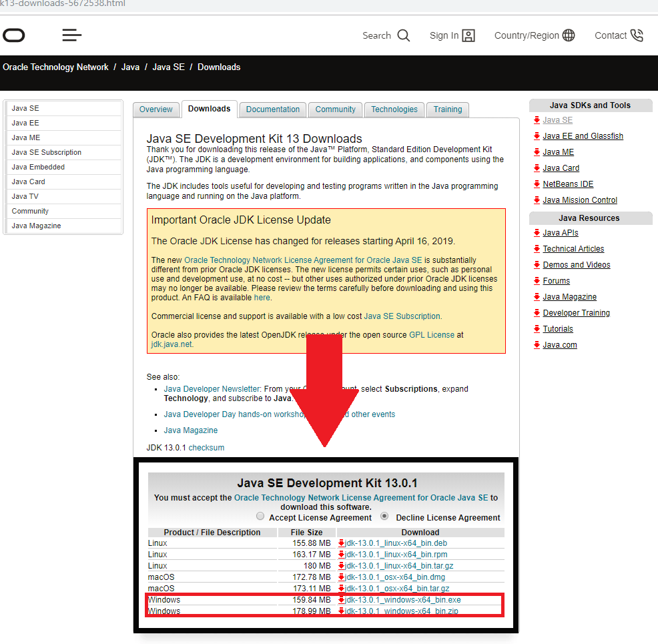Open Java Magazine link under See also
This screenshot has width=658, height=644.
pyautogui.click(x=190, y=430)
